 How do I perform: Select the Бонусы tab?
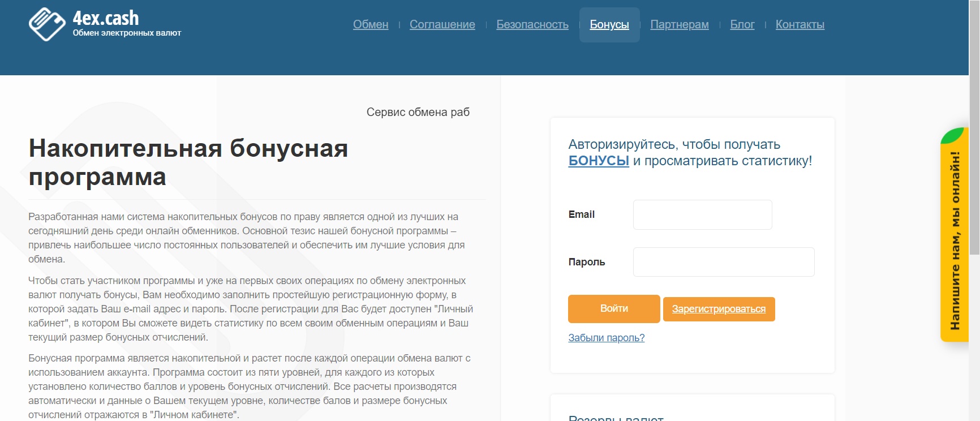[609, 24]
